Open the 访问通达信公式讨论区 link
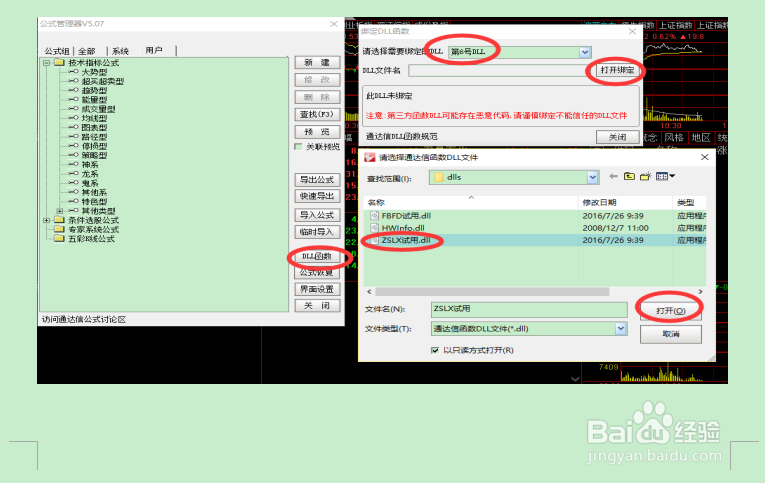765x483 pixels. coord(83,320)
